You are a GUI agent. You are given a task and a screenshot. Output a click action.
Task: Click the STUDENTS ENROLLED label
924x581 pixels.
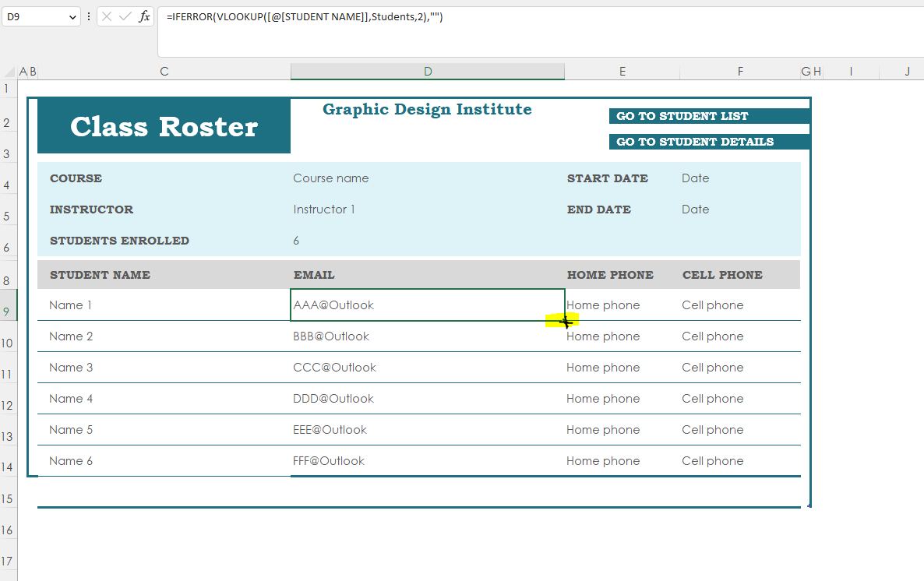click(120, 241)
